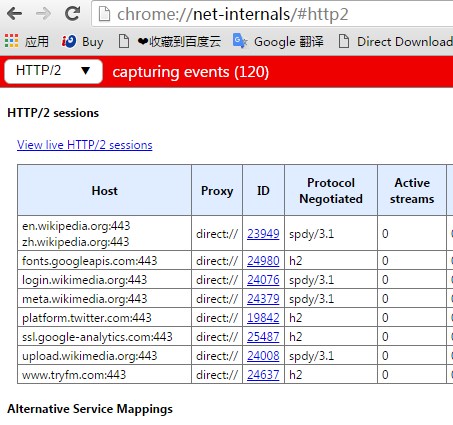Viewport: 453px width, 425px height.
Task: Click the page icon in address bar
Action: click(104, 14)
